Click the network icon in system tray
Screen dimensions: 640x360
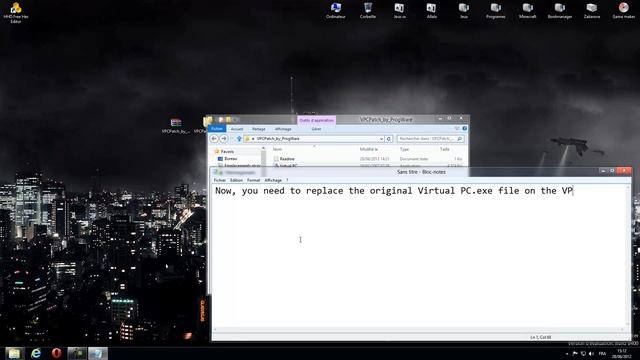[583, 353]
